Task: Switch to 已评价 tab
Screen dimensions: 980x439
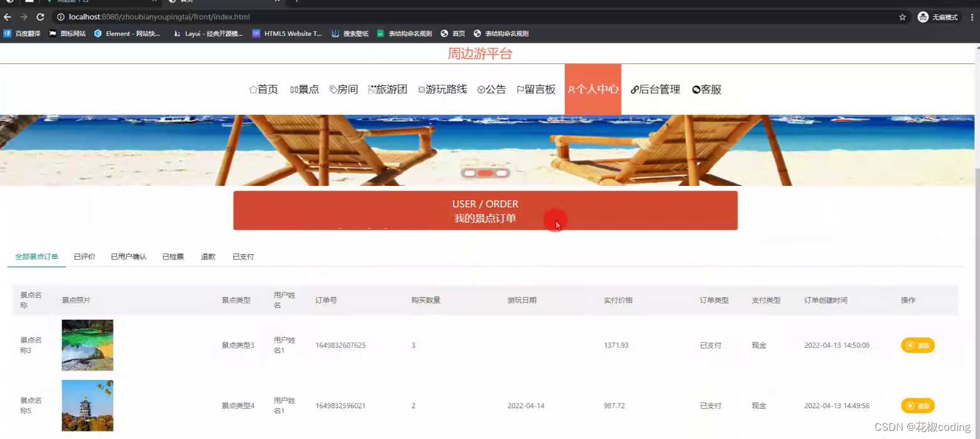Action: click(85, 256)
